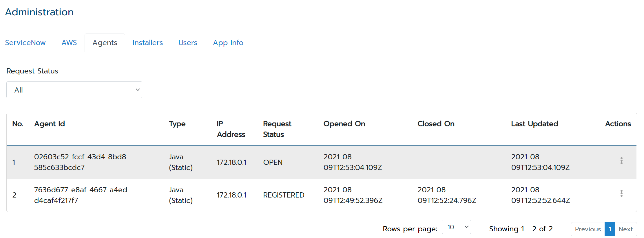Click the No. column header
The height and width of the screenshot is (238, 644).
(x=18, y=124)
